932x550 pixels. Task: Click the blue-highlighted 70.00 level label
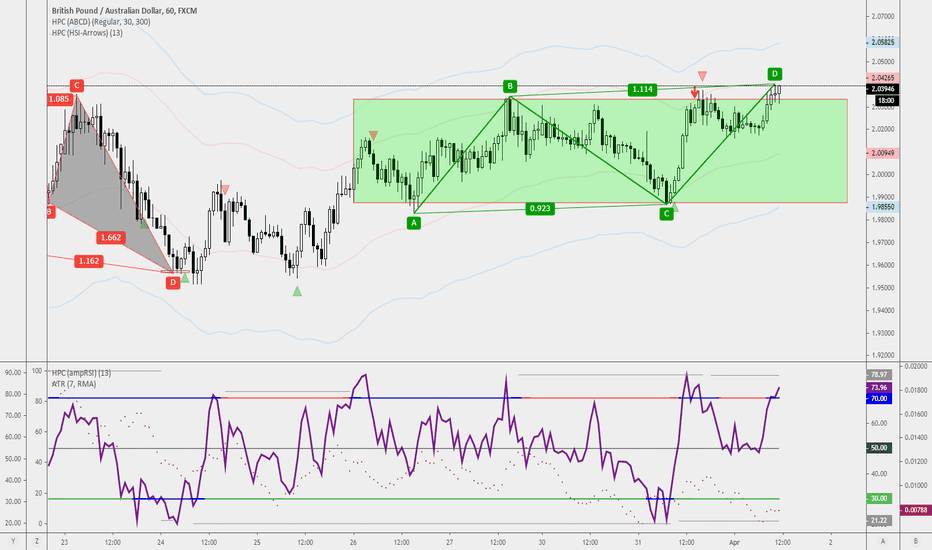(879, 398)
